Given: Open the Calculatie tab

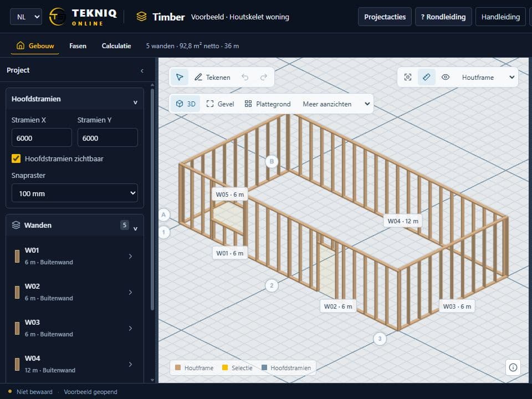Looking at the screenshot, I should (116, 46).
